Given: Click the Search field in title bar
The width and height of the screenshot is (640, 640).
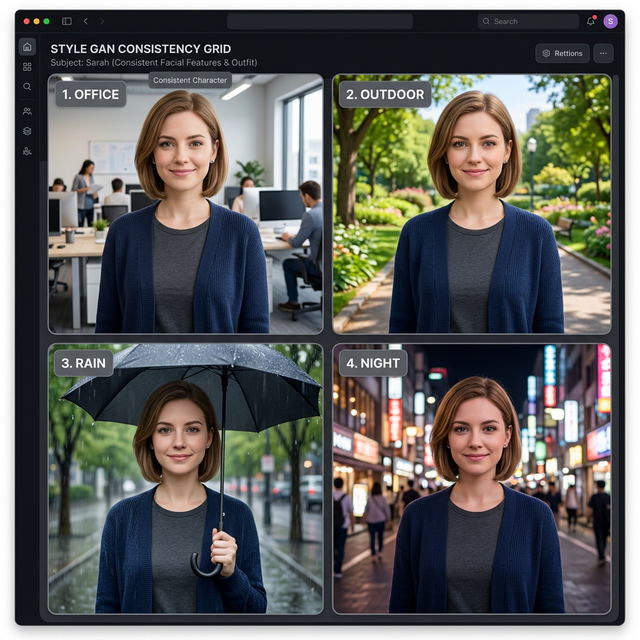Looking at the screenshot, I should pos(528,21).
